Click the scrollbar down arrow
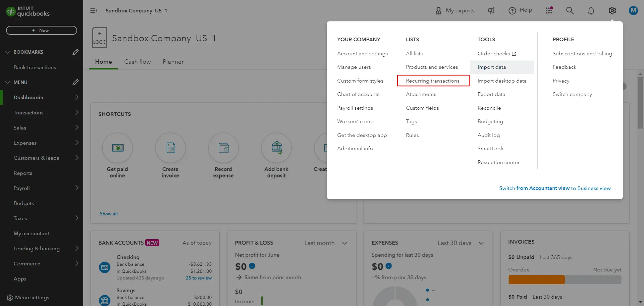644x306 pixels. tap(640, 302)
